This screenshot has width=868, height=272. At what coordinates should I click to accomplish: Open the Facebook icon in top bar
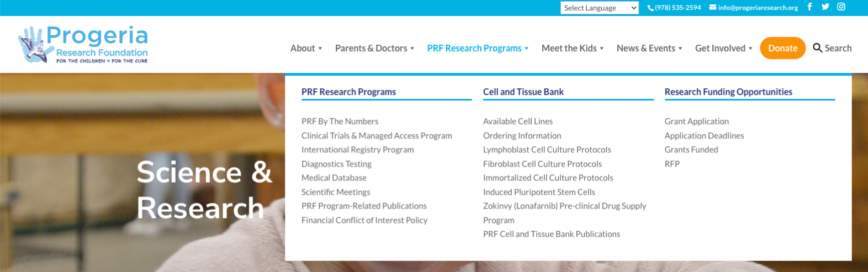click(x=809, y=7)
